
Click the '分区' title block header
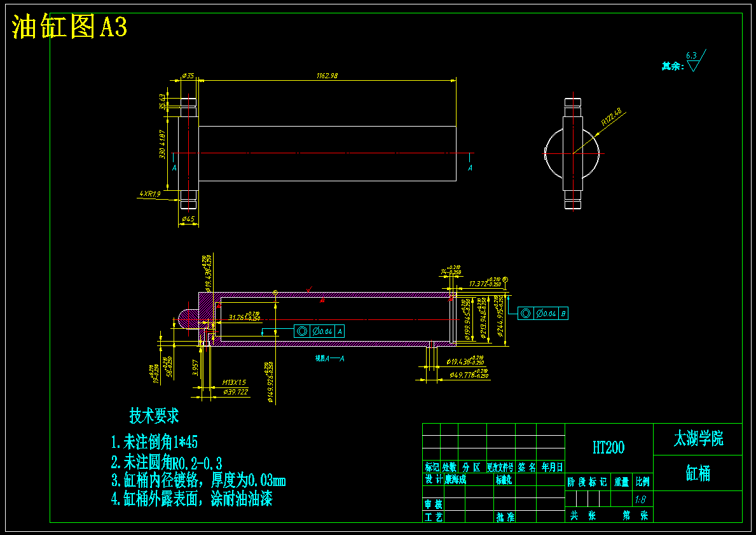pyautogui.click(x=472, y=467)
